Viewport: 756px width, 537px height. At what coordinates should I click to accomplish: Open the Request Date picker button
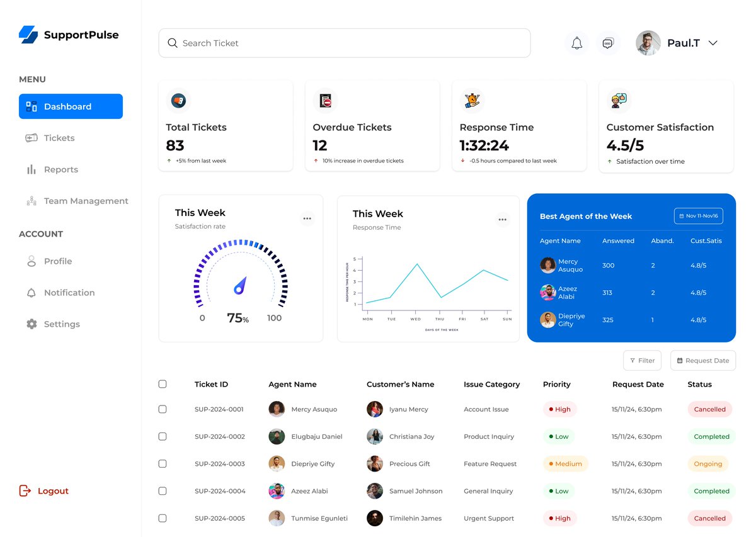(x=703, y=360)
